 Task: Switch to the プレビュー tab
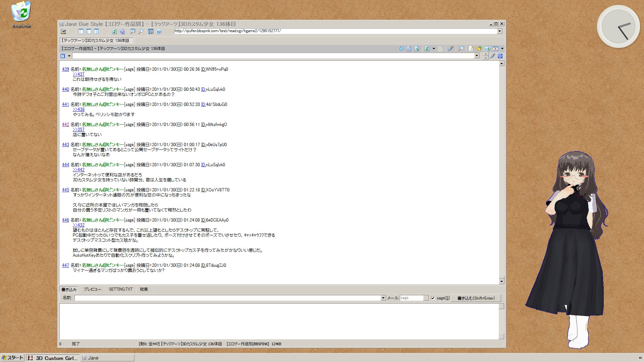click(92, 289)
